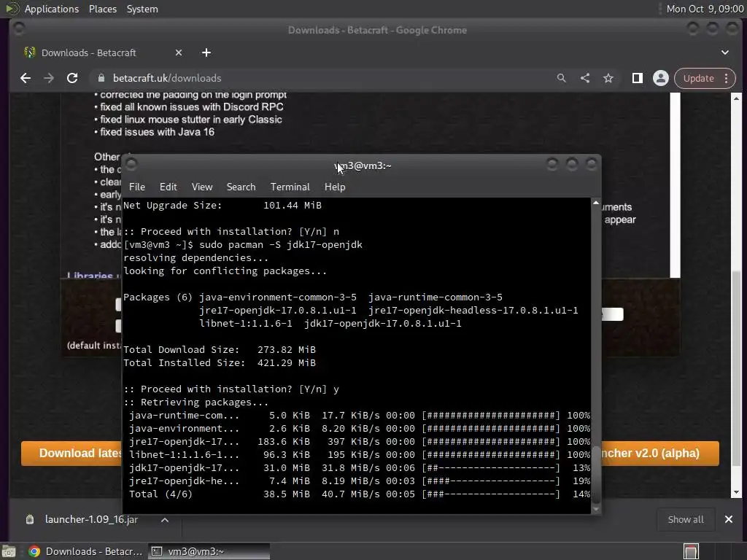Open the terminal Help menu
The height and width of the screenshot is (560, 747).
coord(334,187)
